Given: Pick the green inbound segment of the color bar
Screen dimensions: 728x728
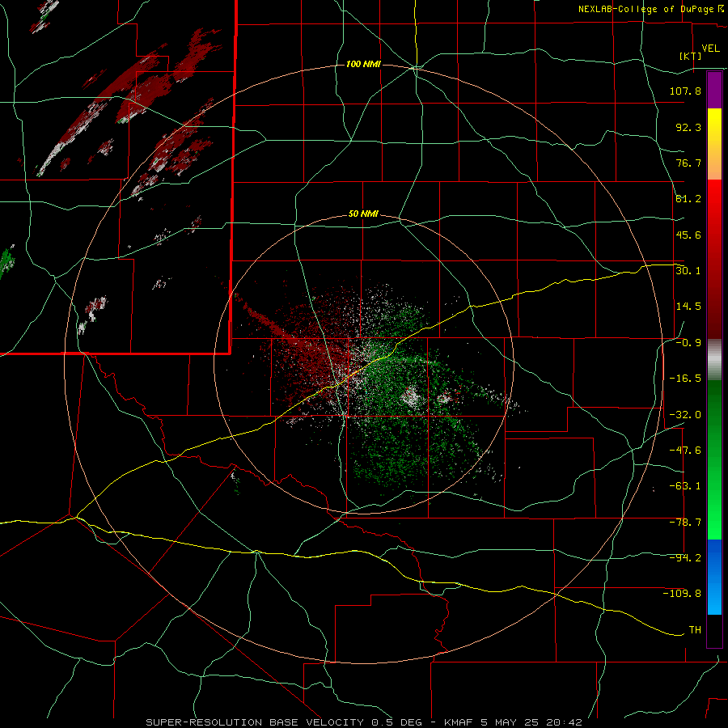Looking at the screenshot, I should pos(714,459).
